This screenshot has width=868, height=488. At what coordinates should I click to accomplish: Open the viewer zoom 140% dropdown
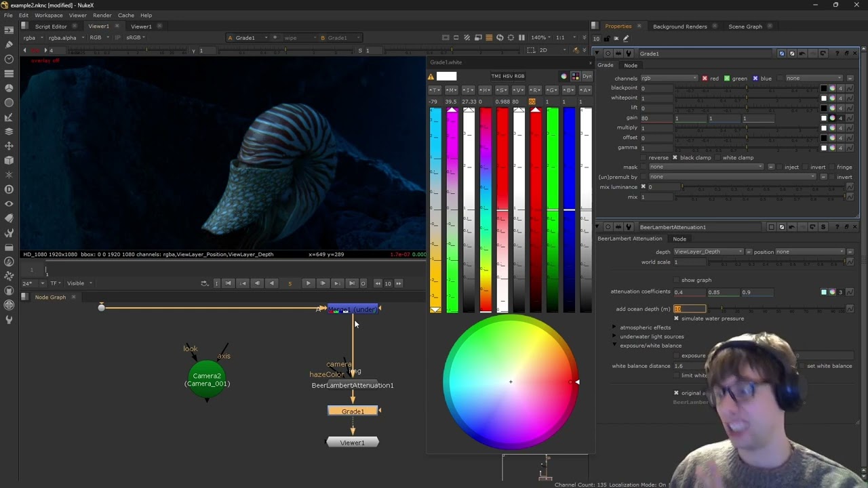tap(541, 38)
